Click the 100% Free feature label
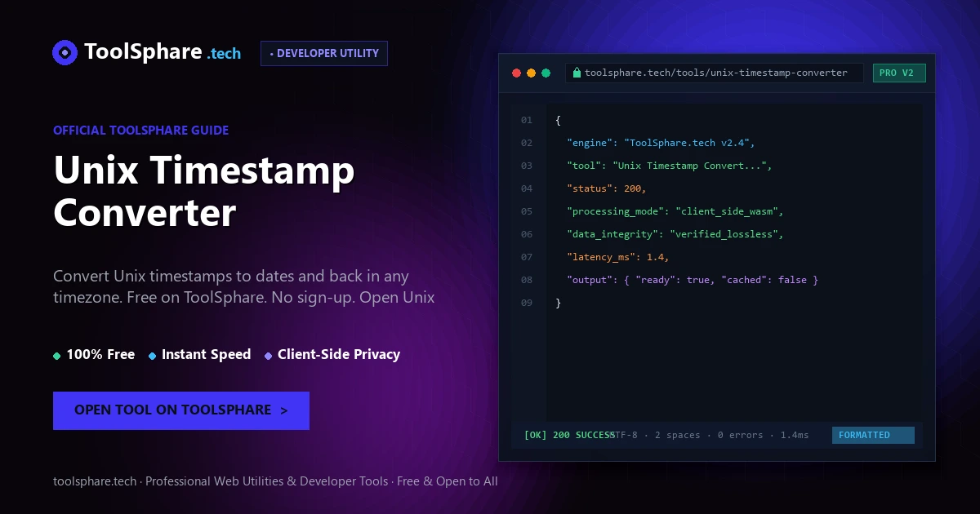Screen dimensions: 980x514 point(100,354)
